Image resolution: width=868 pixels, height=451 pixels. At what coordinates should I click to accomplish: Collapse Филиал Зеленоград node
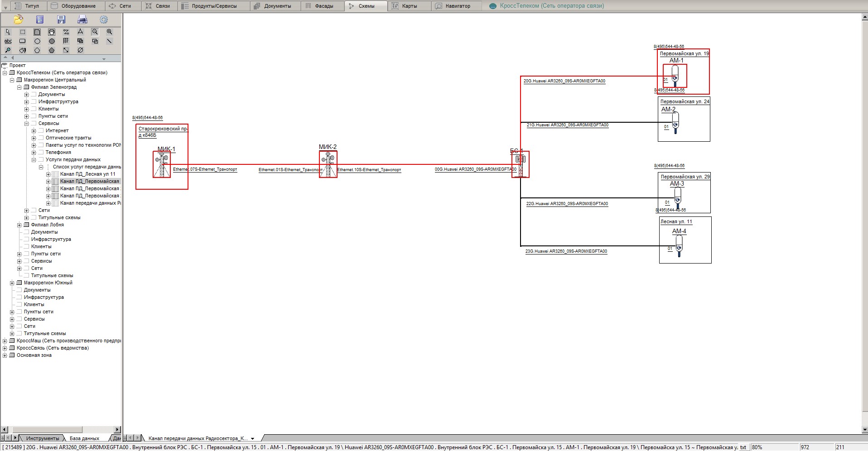tap(19, 87)
